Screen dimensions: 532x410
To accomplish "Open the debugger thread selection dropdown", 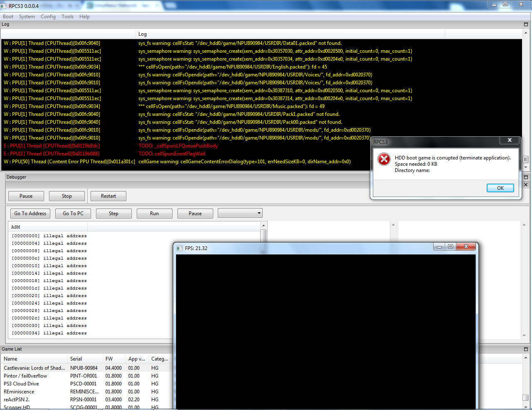I will (240, 214).
